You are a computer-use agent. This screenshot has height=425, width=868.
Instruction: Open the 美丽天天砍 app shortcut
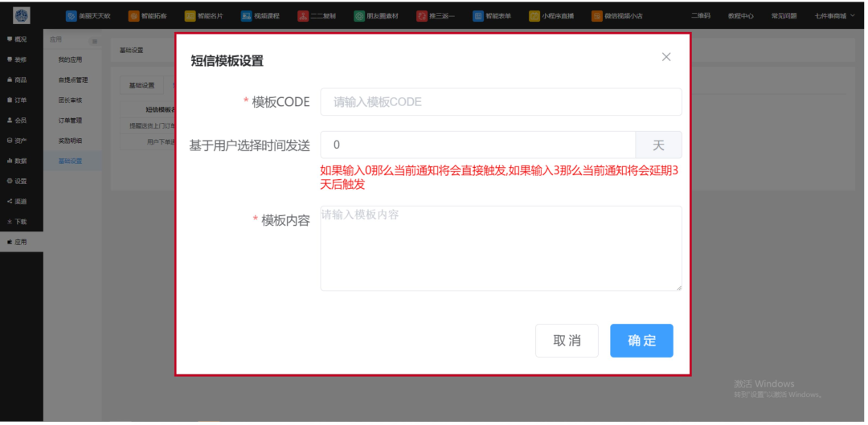click(88, 16)
